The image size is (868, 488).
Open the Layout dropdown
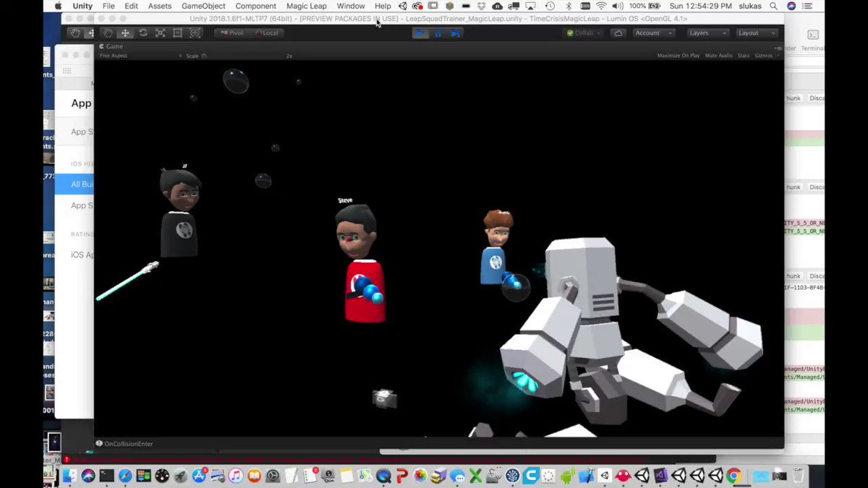click(756, 33)
